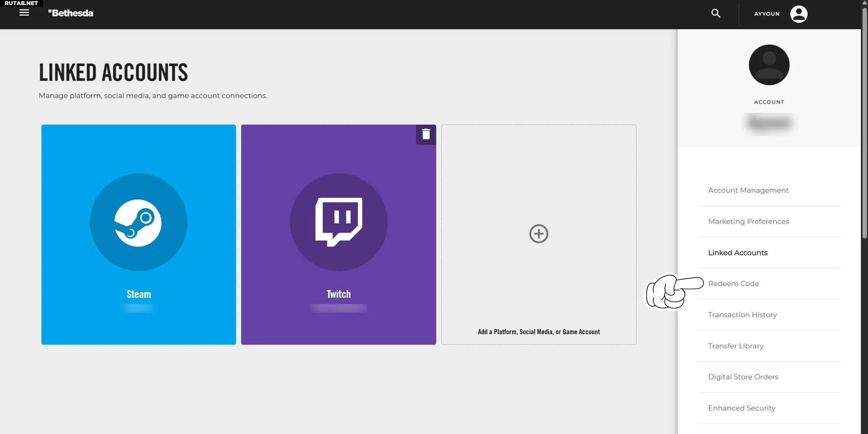868x434 pixels.
Task: Open Transfer Library in sidebar
Action: pos(735,346)
